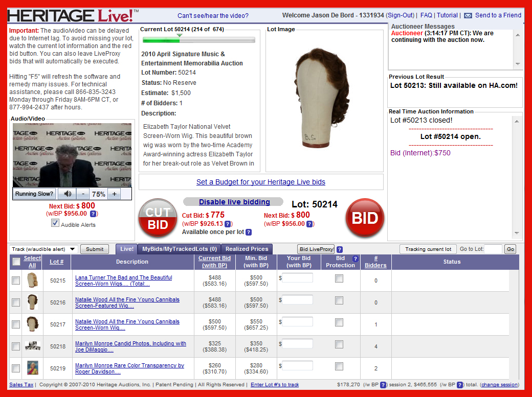Open help icon beside center Next Bid w/BP
The height and width of the screenshot is (397, 532).
tap(309, 224)
